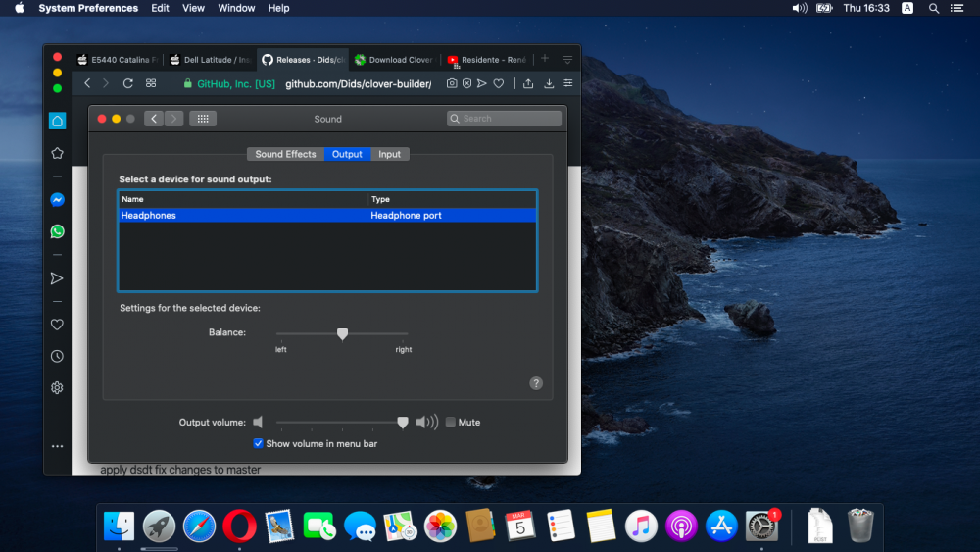Viewport: 980px width, 552px height.
Task: Launch Podcasts from the Dock
Action: tap(680, 527)
